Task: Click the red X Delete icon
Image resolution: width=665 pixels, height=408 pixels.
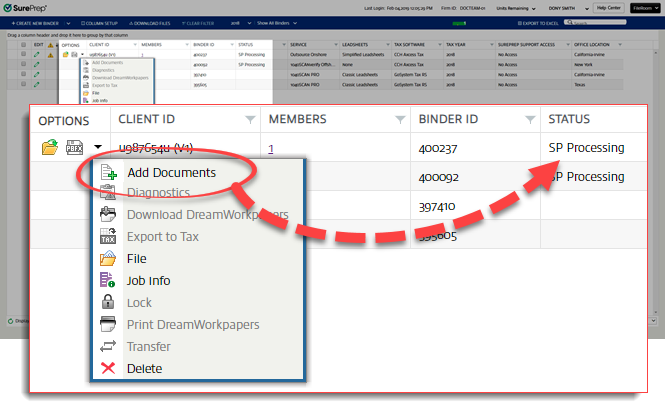Action: point(108,369)
